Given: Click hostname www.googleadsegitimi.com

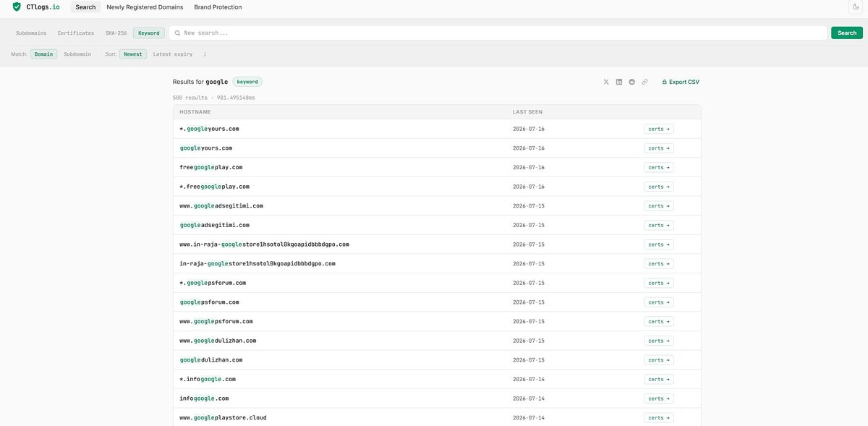Looking at the screenshot, I should pos(221,206).
